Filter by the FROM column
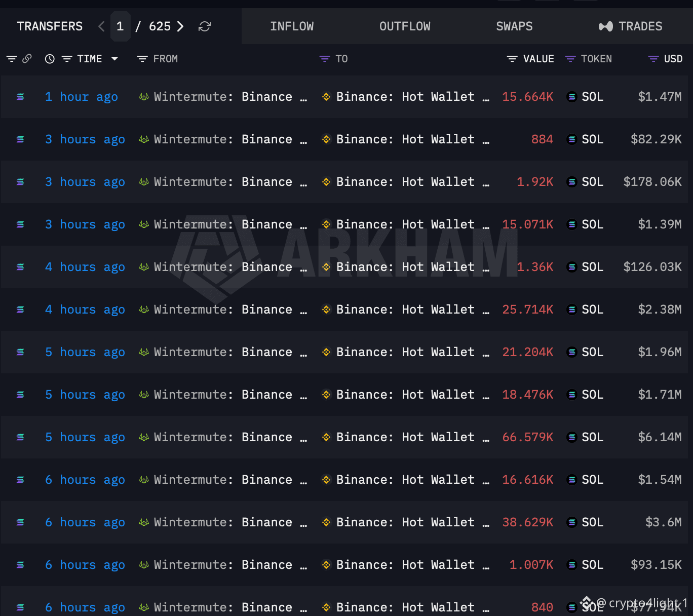Image resolution: width=693 pixels, height=616 pixels. click(x=142, y=59)
